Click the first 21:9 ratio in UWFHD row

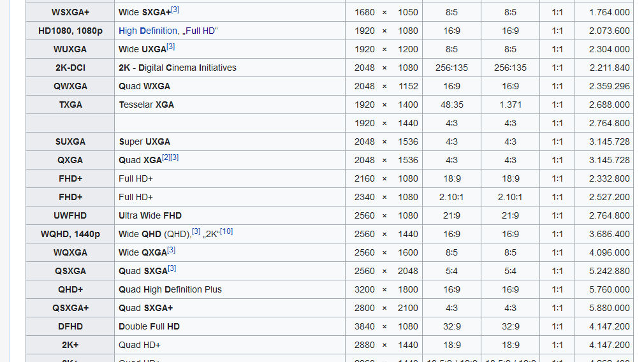452,215
